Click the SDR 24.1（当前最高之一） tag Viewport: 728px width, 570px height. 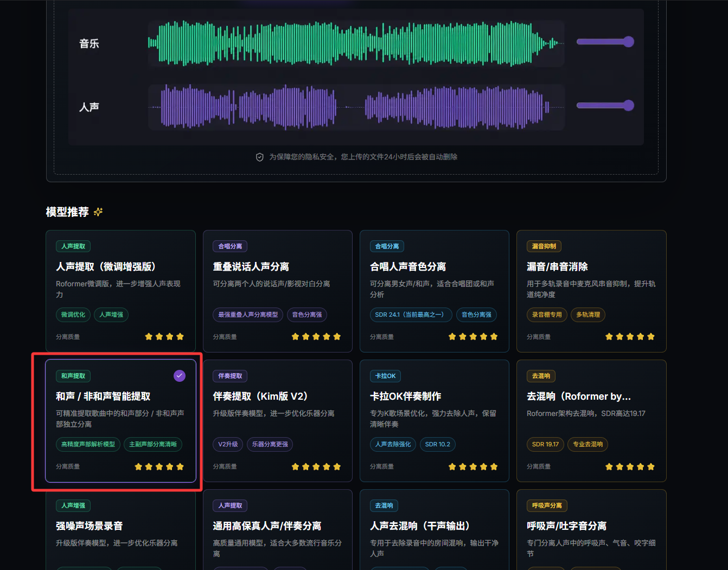[411, 315]
